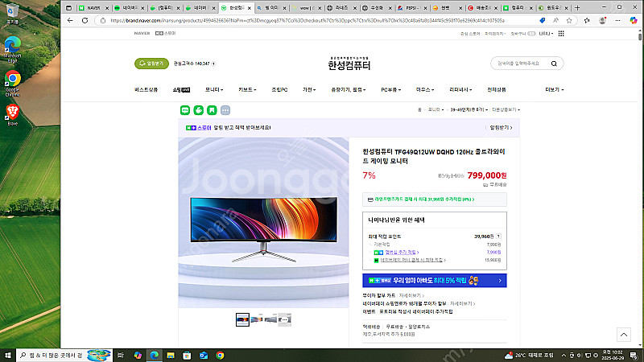Image resolution: width=644 pixels, height=362 pixels.
Task: Select the second product thumbnail
Action: coord(257,319)
